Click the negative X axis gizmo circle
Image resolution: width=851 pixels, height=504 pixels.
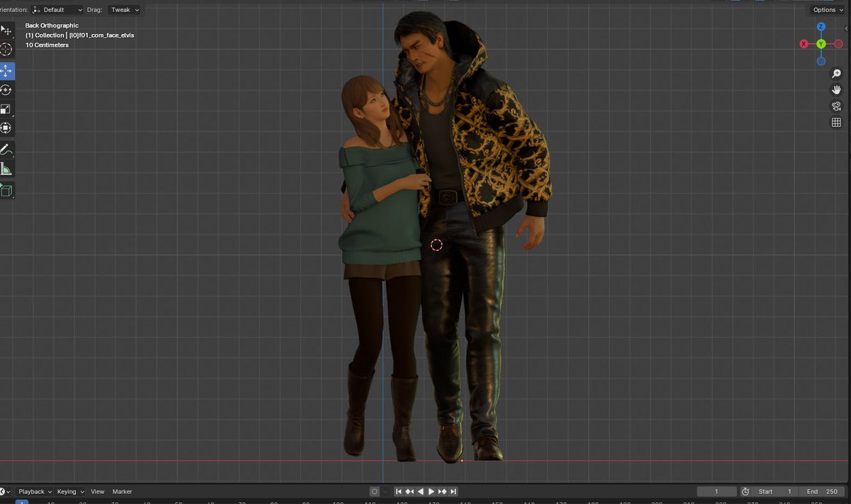tap(838, 44)
